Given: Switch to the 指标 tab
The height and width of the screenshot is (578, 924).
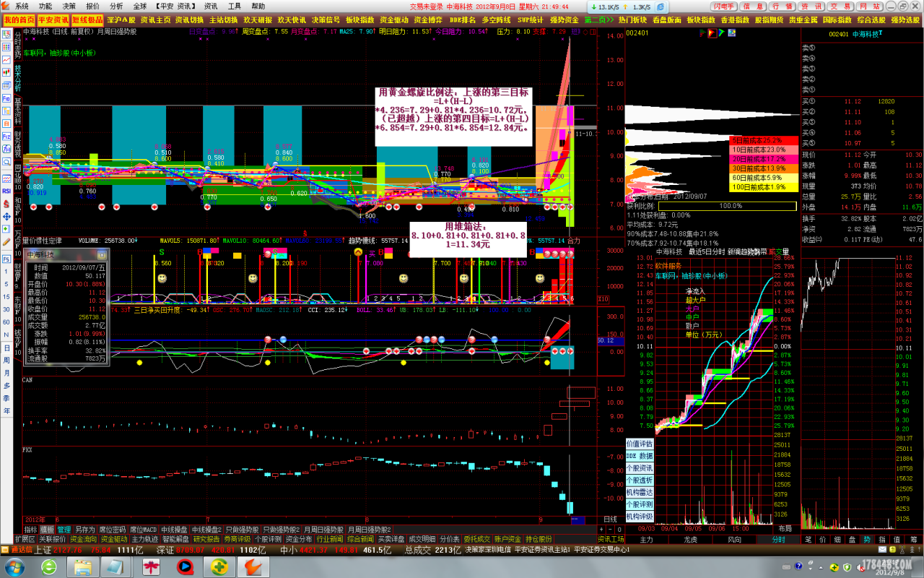Looking at the screenshot, I should 31,530.
